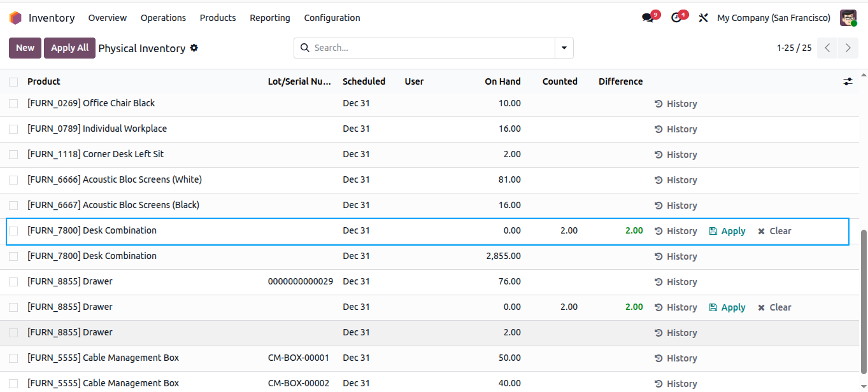The image size is (868, 392).
Task: Go to the next page arrow
Action: click(x=848, y=48)
